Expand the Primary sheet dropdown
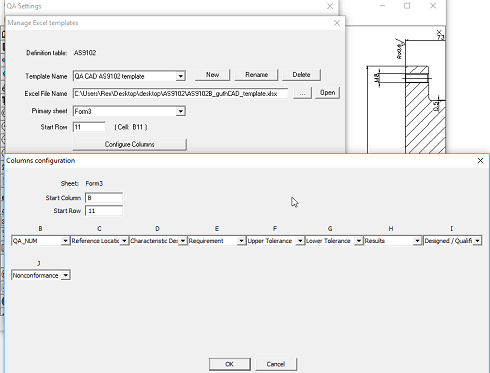 coord(129,111)
